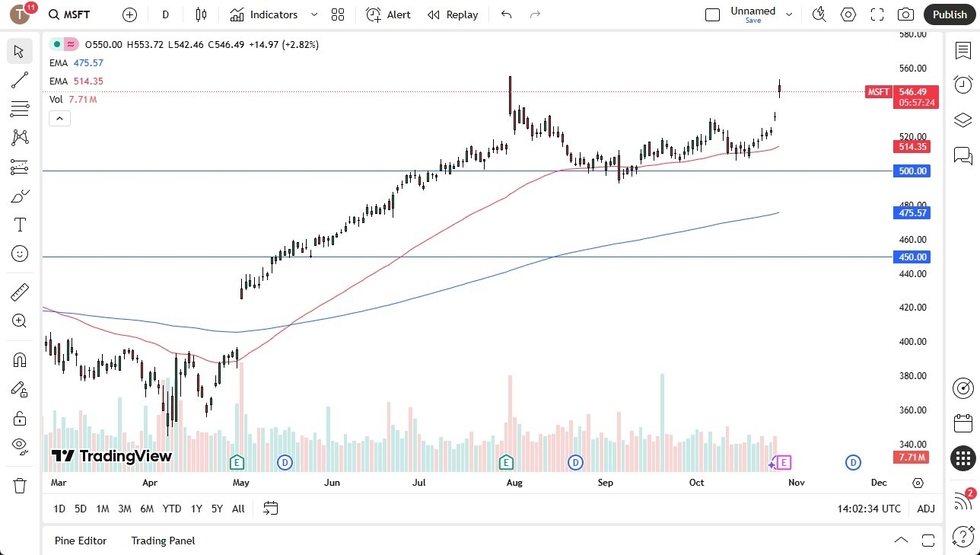The height and width of the screenshot is (555, 980).
Task: Open the Alerts clock panel
Action: 963,85
